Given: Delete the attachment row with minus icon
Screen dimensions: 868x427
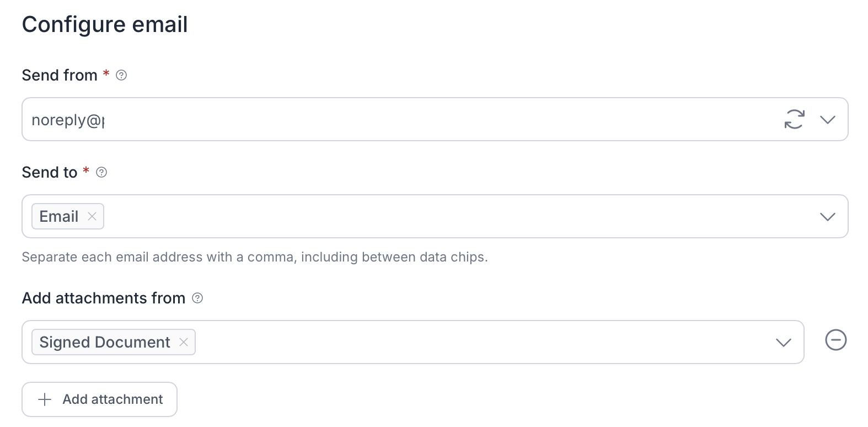Looking at the screenshot, I should (x=835, y=340).
